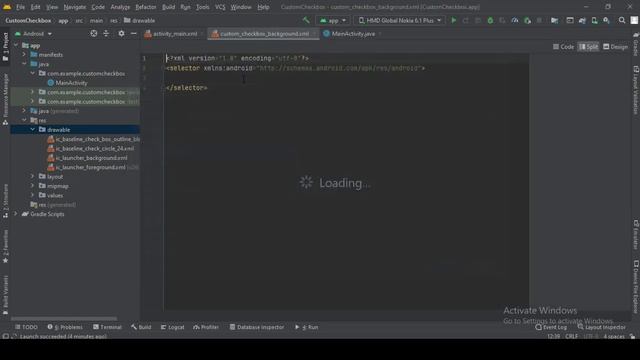Open the Build Variants side tab
Image resolution: width=640 pixels, height=360 pixels.
click(5, 295)
